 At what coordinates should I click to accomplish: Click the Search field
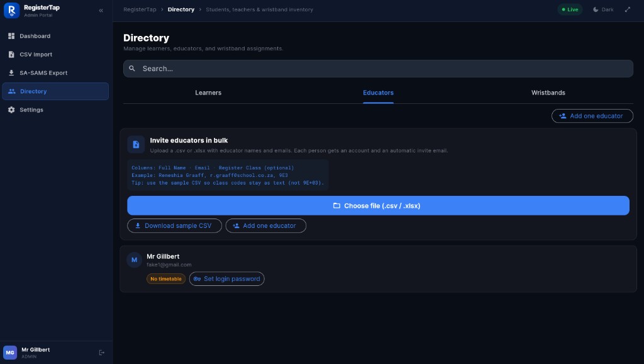pos(378,69)
